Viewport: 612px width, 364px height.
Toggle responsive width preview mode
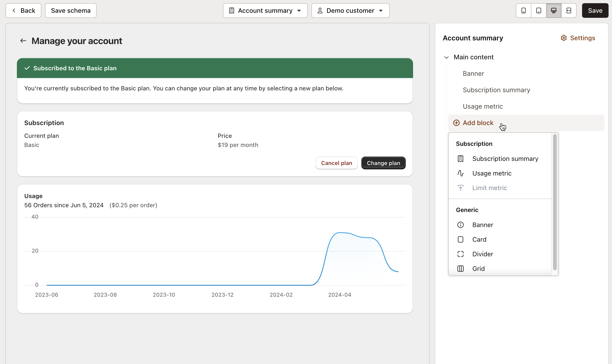coord(569,10)
